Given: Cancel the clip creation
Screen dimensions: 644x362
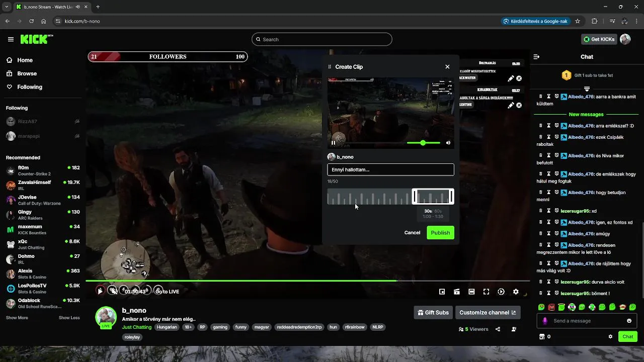Looking at the screenshot, I should coord(412,232).
